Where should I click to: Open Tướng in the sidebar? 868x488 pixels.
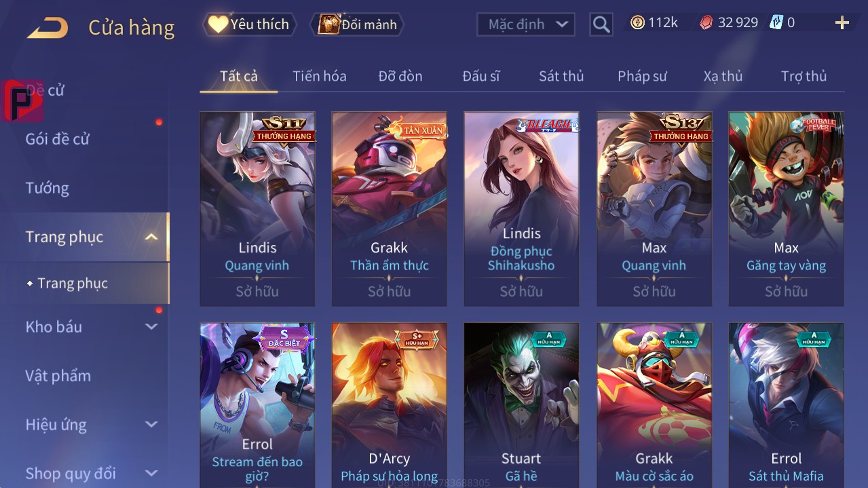point(48,188)
